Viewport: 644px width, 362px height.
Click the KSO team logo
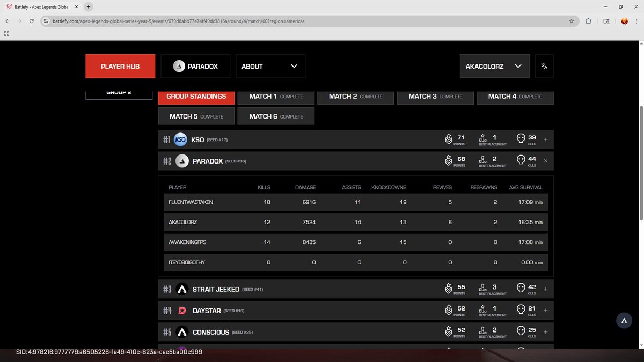point(180,139)
